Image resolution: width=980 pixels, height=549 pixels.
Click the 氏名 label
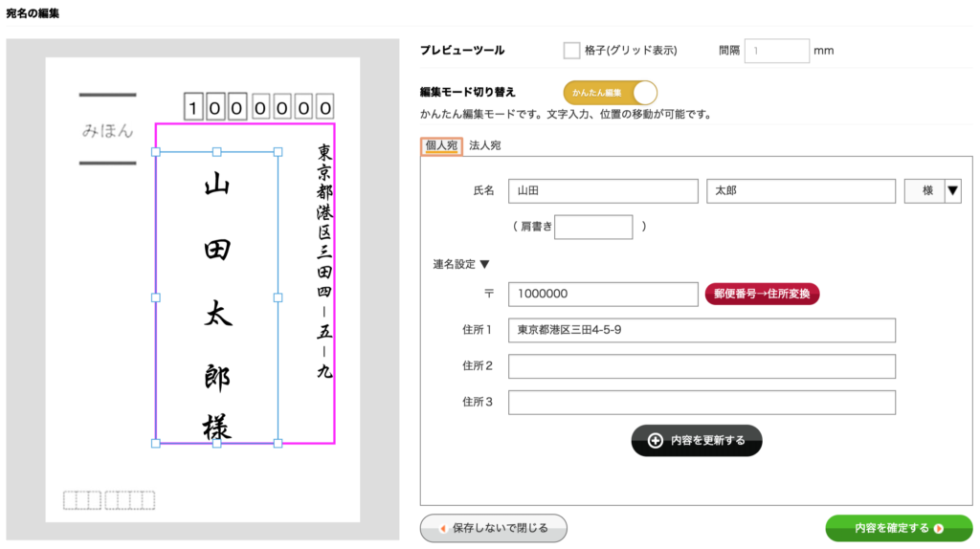click(483, 190)
